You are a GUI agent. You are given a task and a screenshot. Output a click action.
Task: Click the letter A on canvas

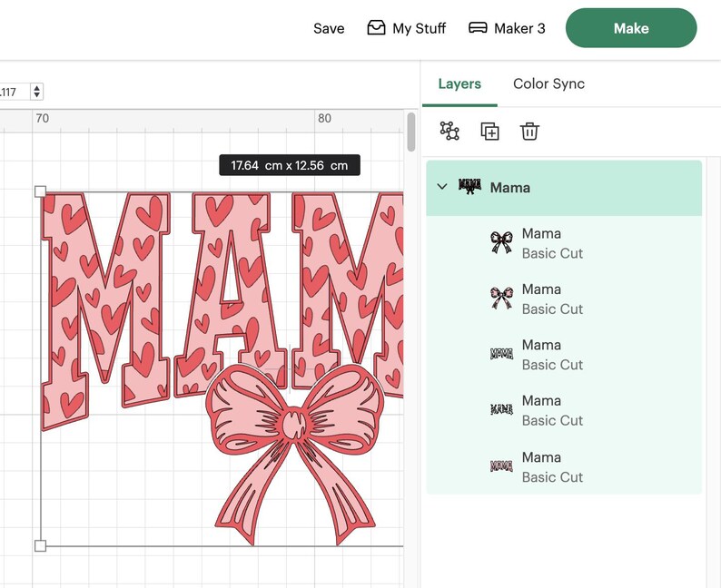[232, 294]
